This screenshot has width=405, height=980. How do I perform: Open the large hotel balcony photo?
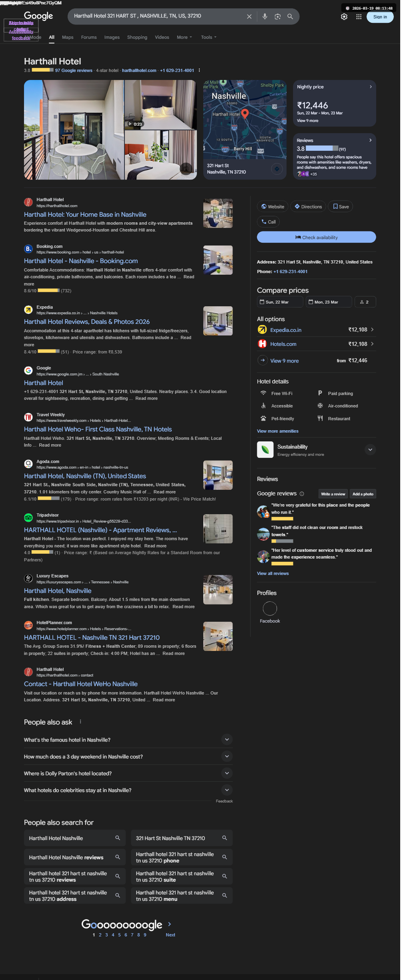(74, 130)
